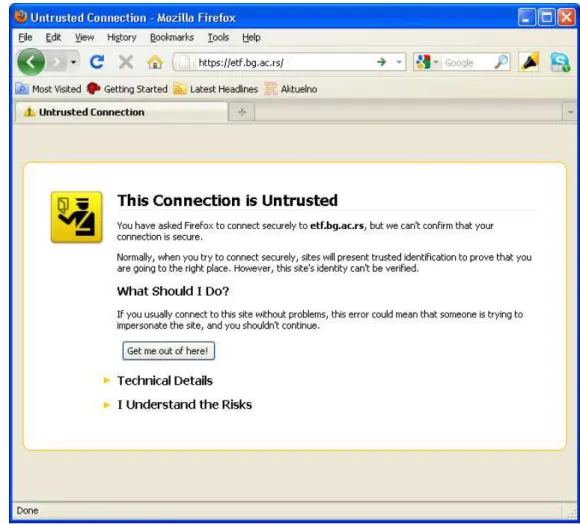This screenshot has width=580, height=524.
Task: Maximize the Firefox window
Action: (546, 17)
